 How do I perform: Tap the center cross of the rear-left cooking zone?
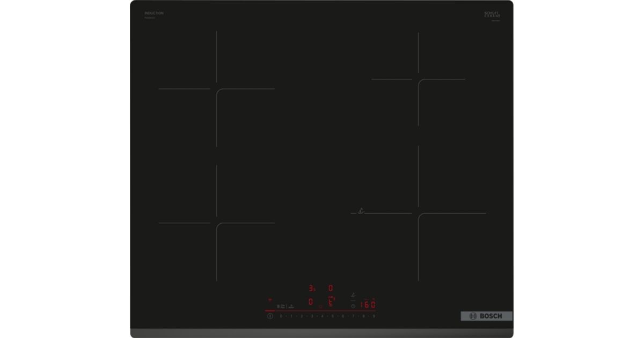click(216, 89)
